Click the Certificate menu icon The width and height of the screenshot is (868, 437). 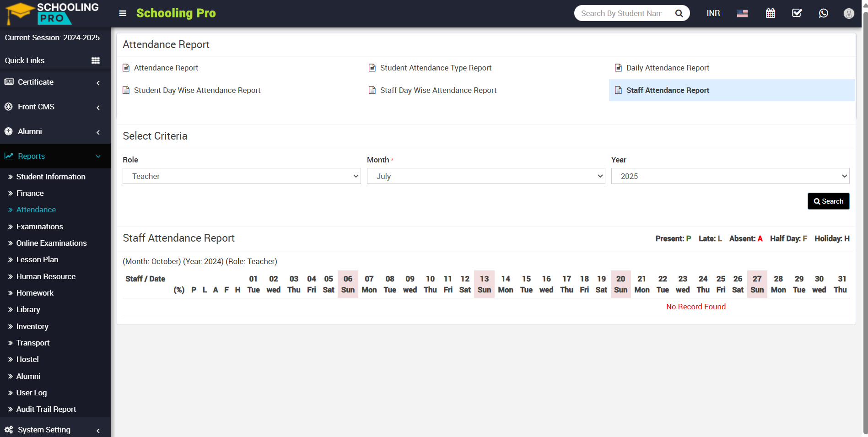click(x=9, y=82)
